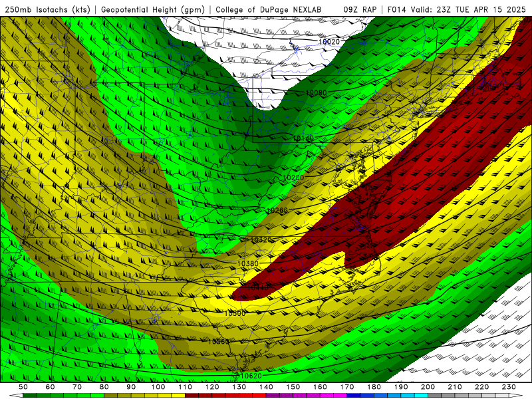Click the "250mb Isotachs (kts)" title text
This screenshot has width=532, height=399.
pos(48,9)
